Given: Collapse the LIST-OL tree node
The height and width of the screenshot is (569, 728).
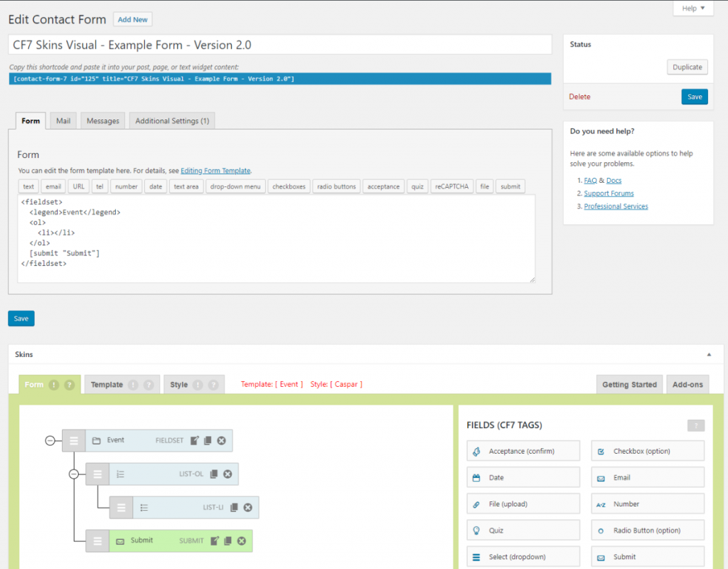Looking at the screenshot, I should (73, 474).
